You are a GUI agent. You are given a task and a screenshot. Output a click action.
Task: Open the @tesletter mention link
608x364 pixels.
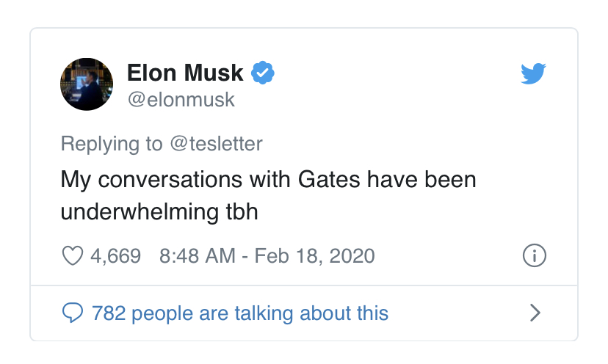(x=216, y=144)
